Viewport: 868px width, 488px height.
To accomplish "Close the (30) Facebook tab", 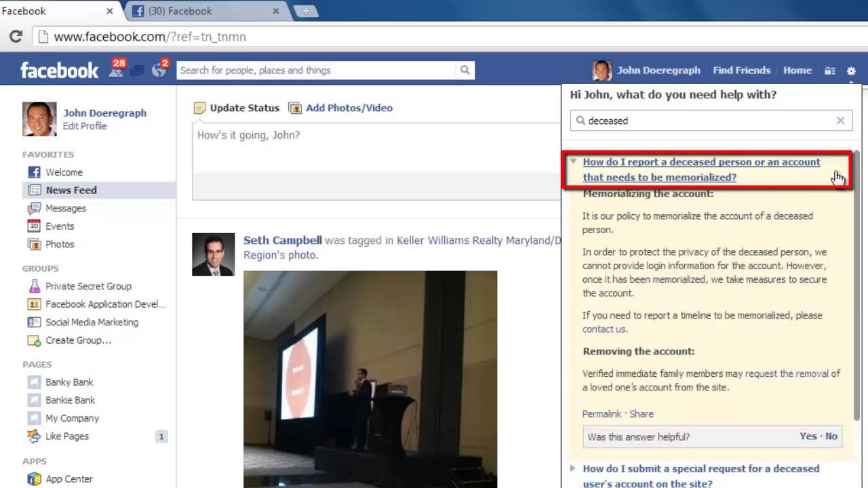I will (276, 11).
